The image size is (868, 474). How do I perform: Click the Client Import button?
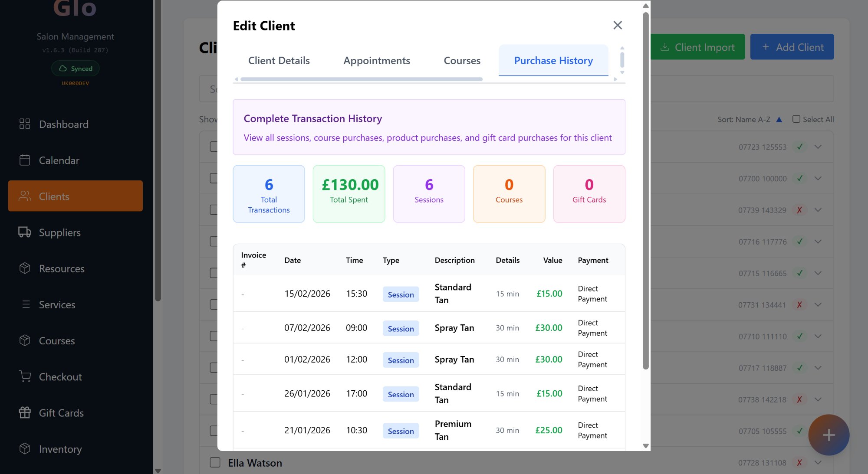pyautogui.click(x=697, y=47)
